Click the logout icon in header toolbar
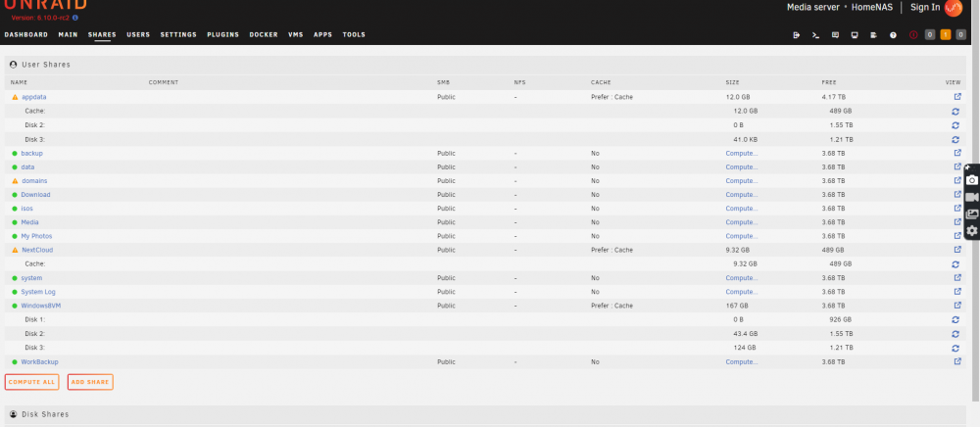Screen dimensions: 980x427 coord(796,35)
